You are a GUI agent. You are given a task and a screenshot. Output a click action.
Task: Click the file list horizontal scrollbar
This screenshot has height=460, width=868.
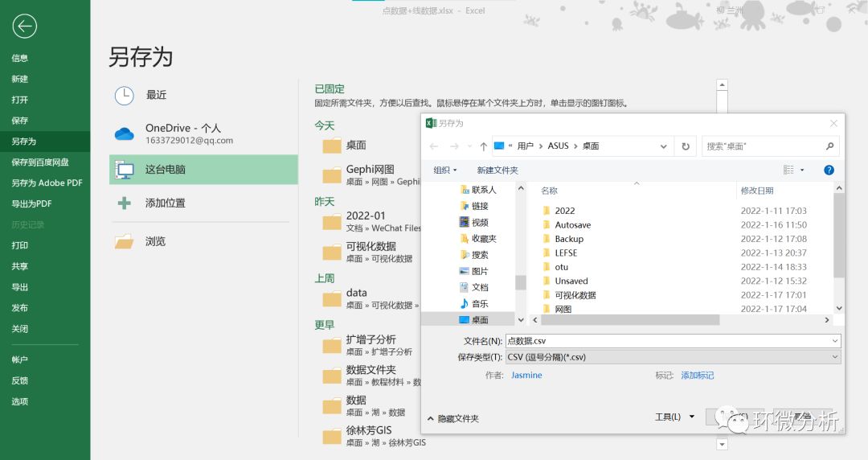(629, 320)
